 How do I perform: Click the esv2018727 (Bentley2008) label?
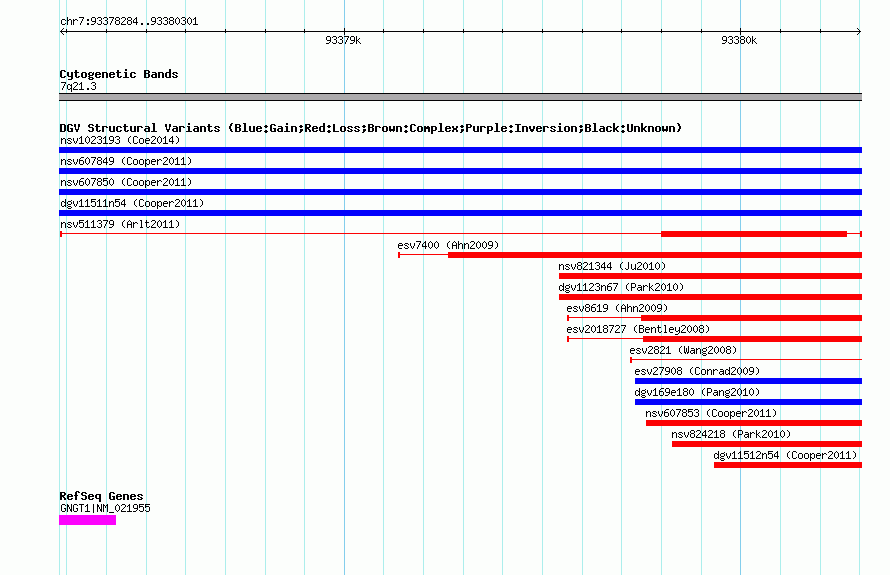(638, 329)
